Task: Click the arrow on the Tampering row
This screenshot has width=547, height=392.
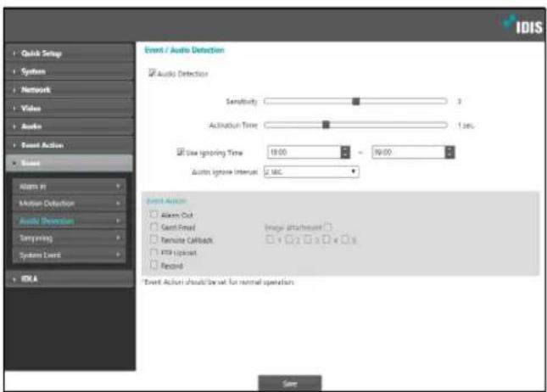Action: pos(118,238)
